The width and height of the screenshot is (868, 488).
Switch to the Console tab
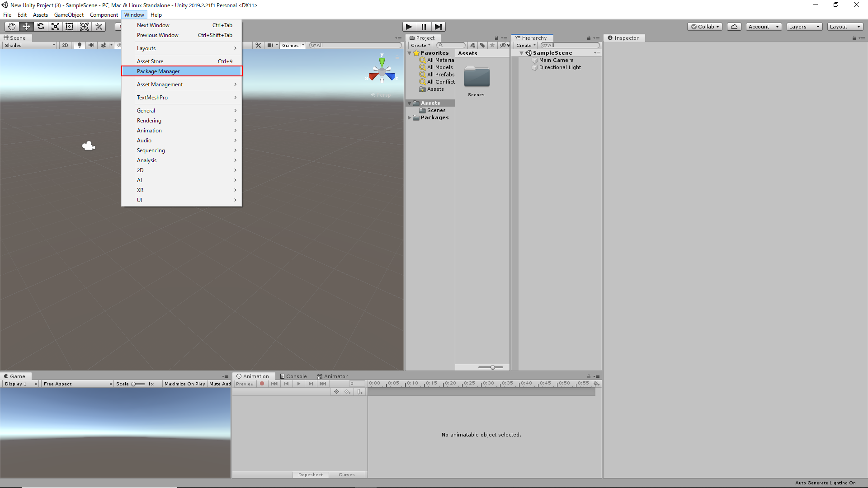(x=293, y=376)
